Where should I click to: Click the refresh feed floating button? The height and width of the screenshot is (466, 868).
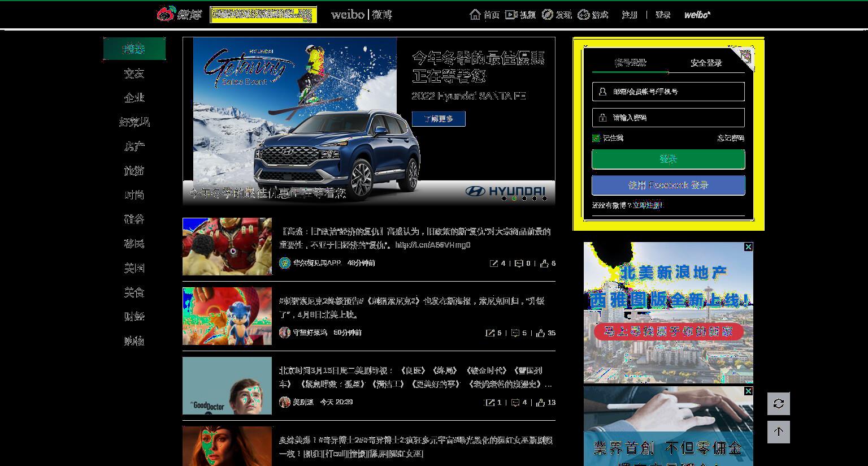coord(779,403)
